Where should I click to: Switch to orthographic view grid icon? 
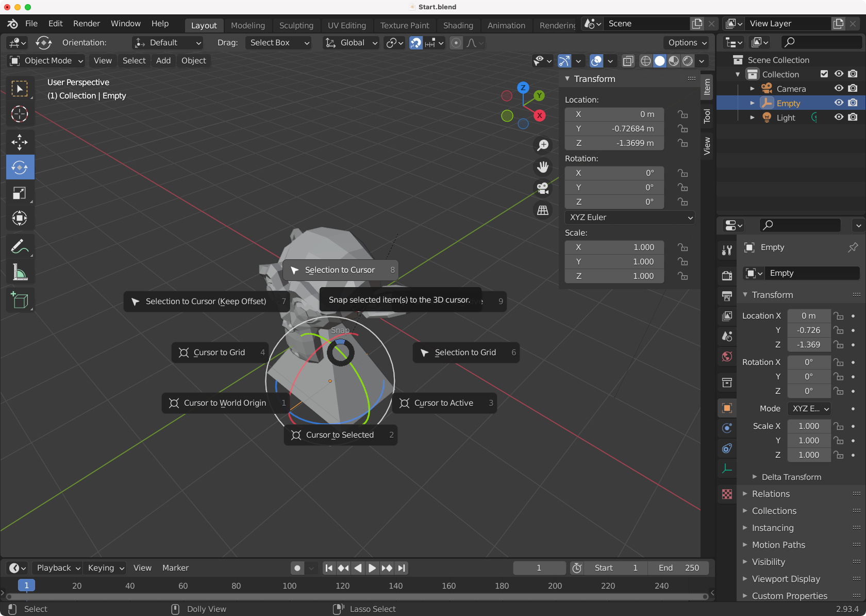coord(543,210)
